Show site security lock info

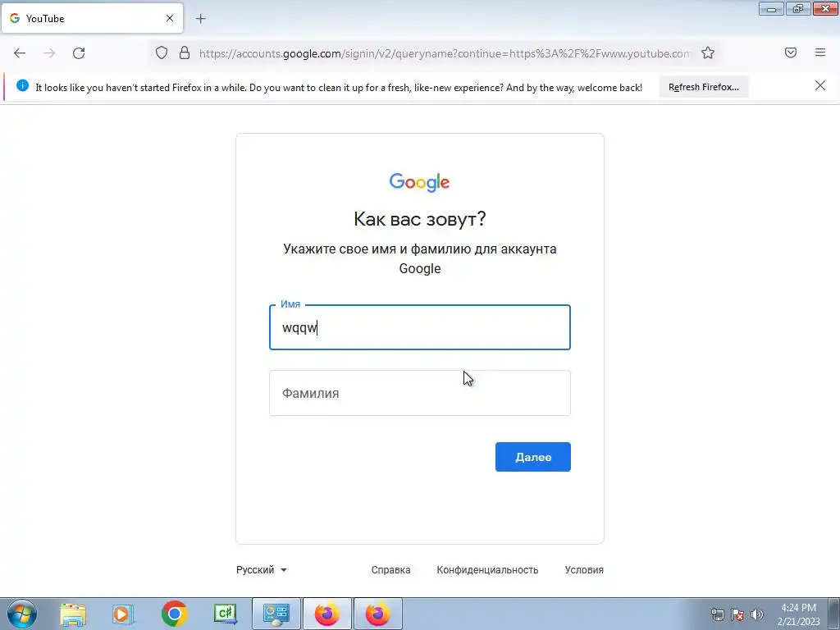click(x=185, y=53)
